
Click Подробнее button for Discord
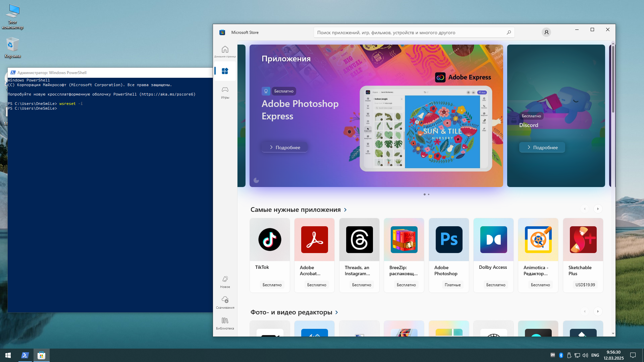coord(542,147)
